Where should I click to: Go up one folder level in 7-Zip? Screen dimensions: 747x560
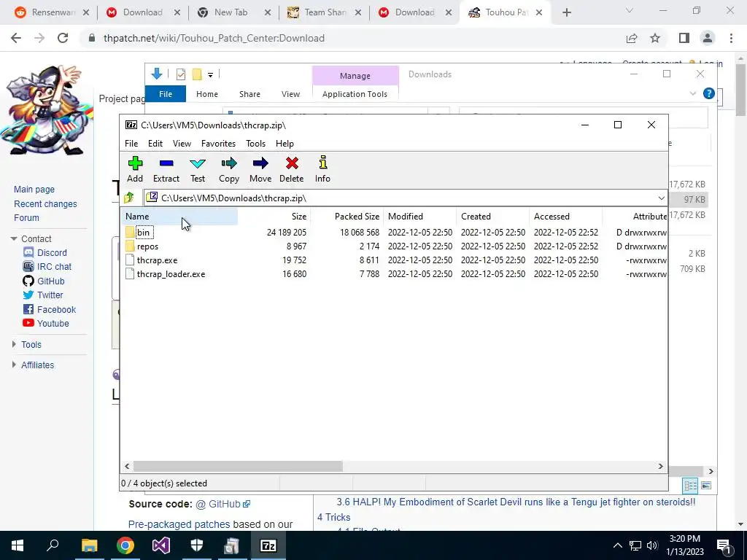point(129,198)
